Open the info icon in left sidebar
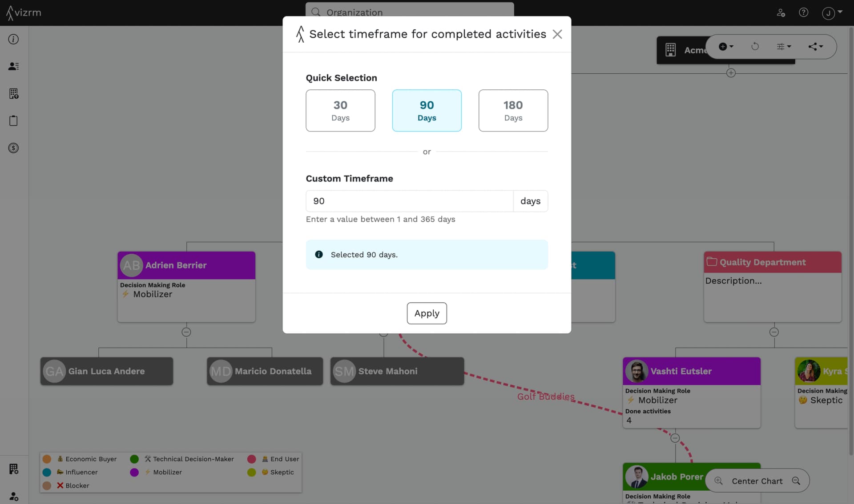The width and height of the screenshot is (854, 504). click(x=13, y=39)
